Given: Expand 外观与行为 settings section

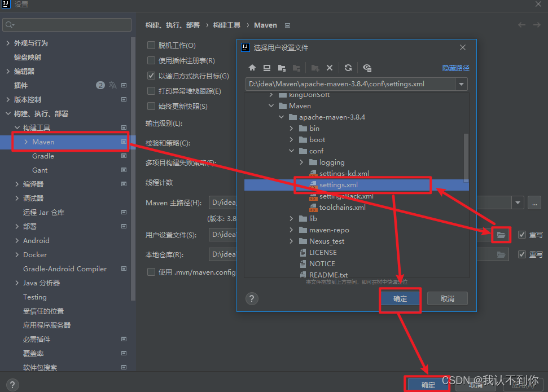Looking at the screenshot, I should point(8,43).
